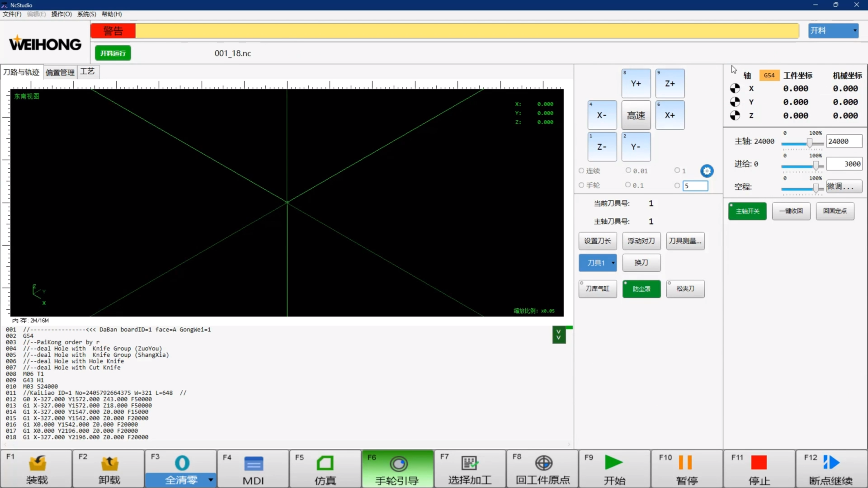Click the F1 load (装载) icon
The width and height of the screenshot is (868, 488).
tap(37, 463)
